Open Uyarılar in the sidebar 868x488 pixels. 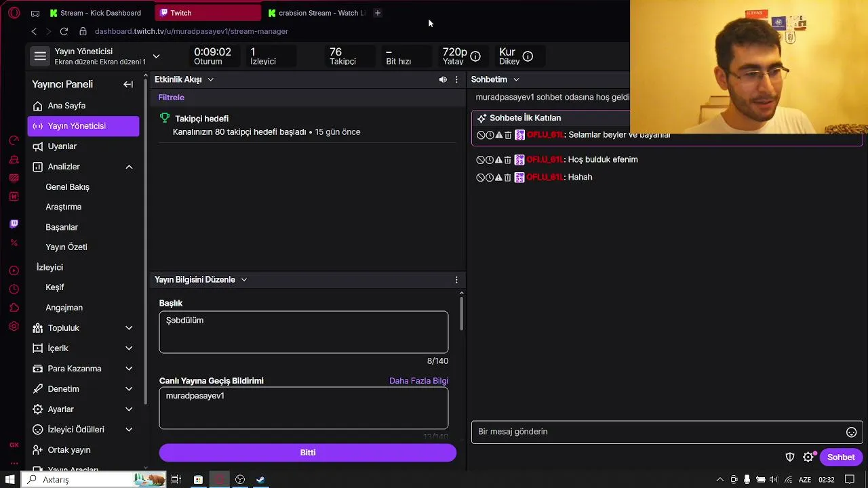point(83,146)
